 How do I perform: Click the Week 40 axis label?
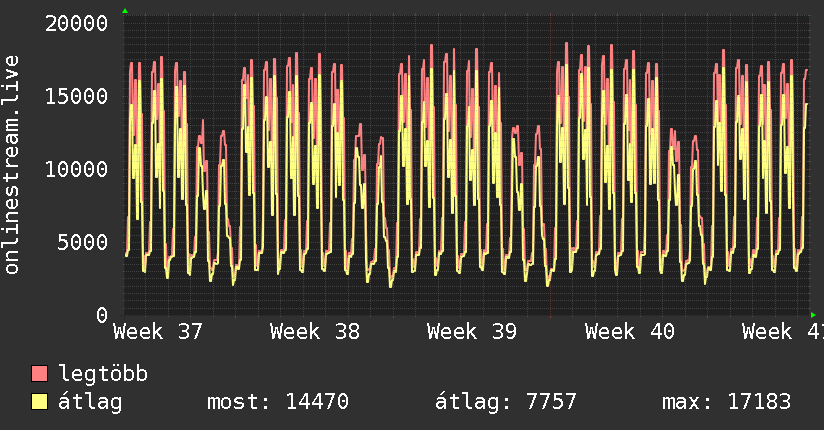pyautogui.click(x=630, y=332)
